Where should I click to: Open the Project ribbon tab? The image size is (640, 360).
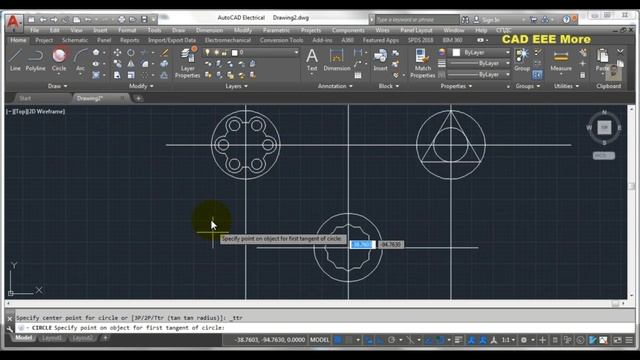tap(44, 40)
